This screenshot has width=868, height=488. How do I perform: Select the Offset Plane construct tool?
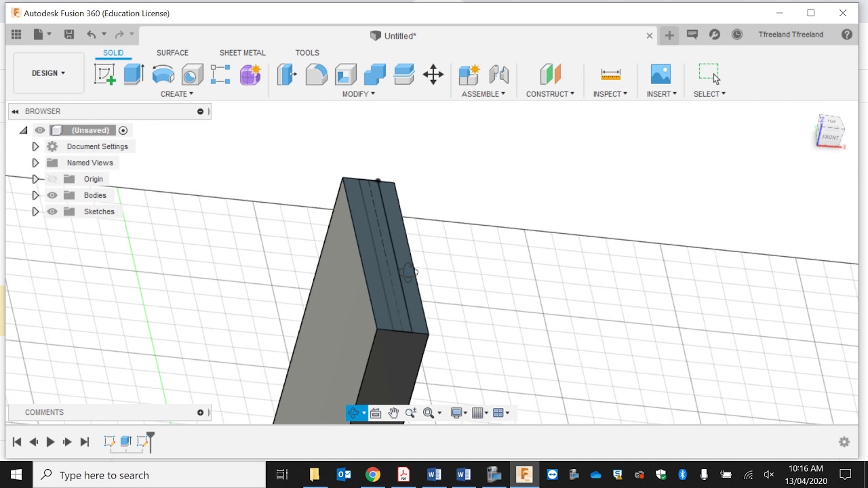(550, 74)
